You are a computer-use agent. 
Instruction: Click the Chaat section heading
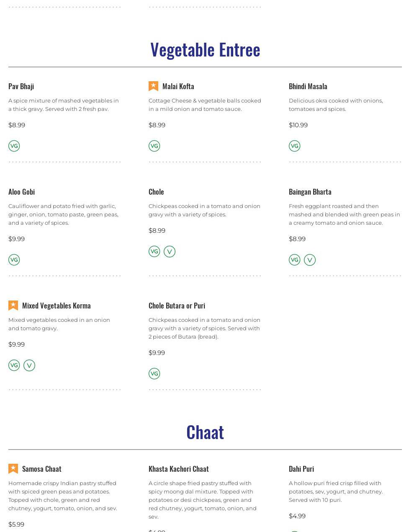205,432
